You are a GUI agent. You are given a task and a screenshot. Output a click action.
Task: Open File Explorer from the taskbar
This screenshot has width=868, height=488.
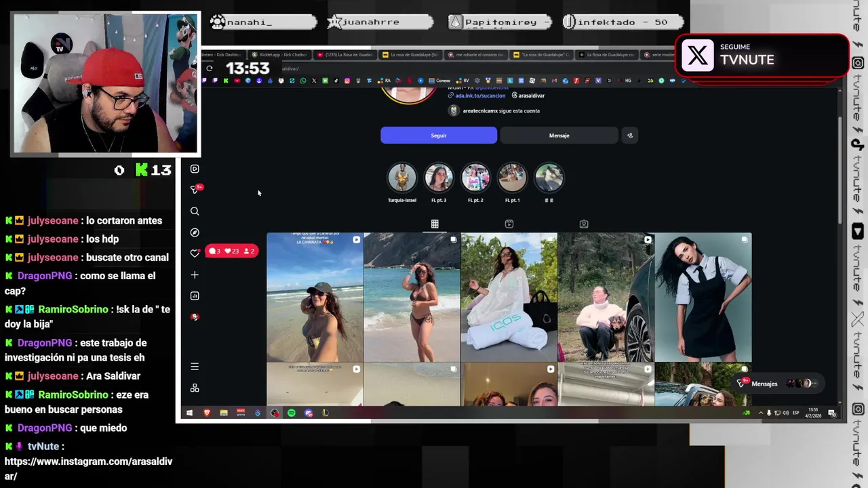[224, 413]
